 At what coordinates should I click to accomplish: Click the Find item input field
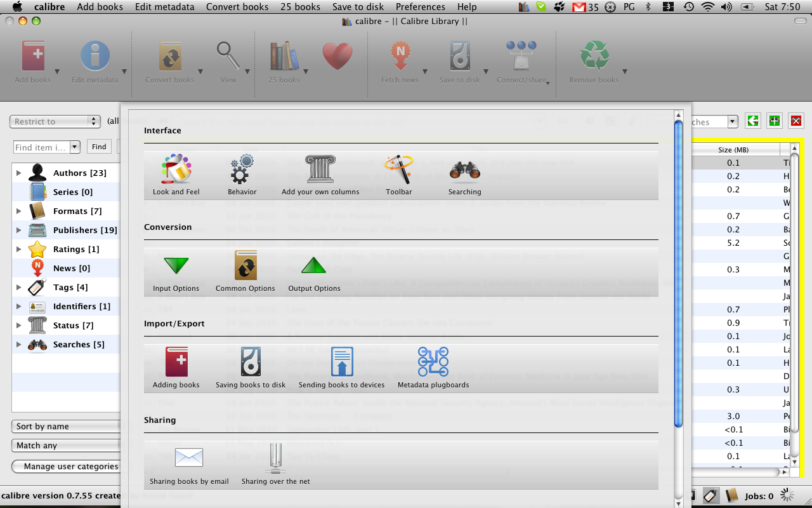point(42,147)
